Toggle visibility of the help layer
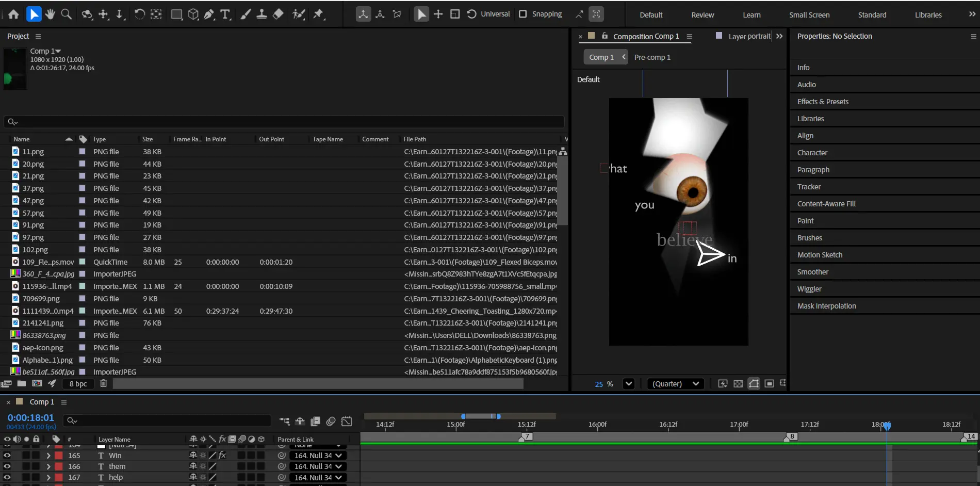This screenshot has width=980, height=486. click(7, 477)
